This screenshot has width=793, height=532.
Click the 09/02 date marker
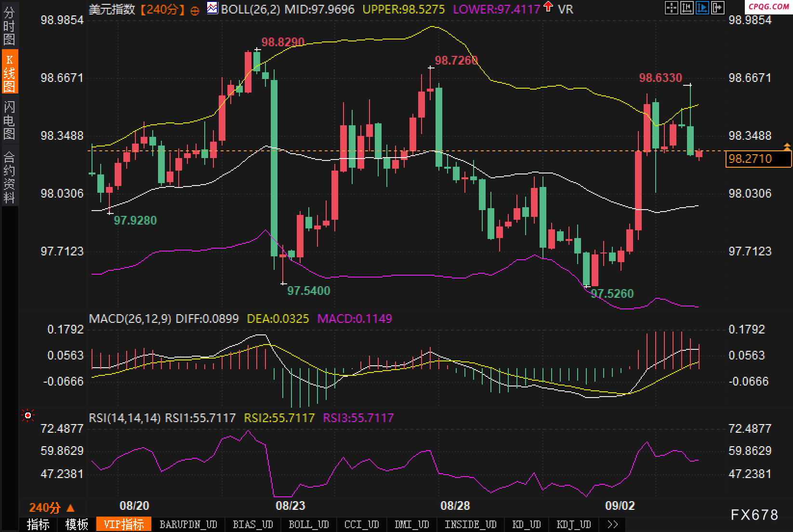coord(620,505)
